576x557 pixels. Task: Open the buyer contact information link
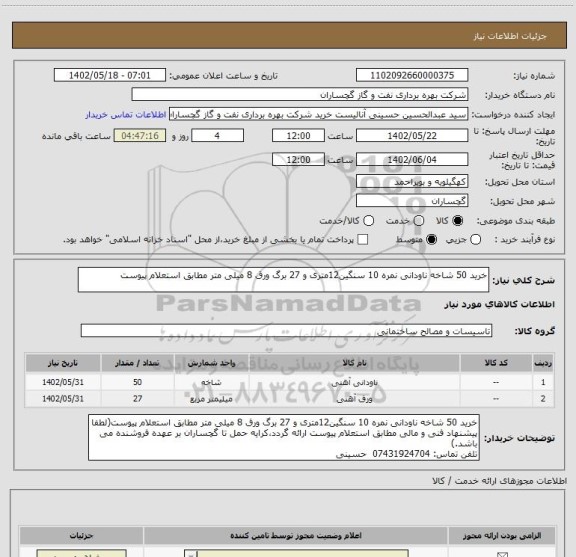click(x=126, y=115)
